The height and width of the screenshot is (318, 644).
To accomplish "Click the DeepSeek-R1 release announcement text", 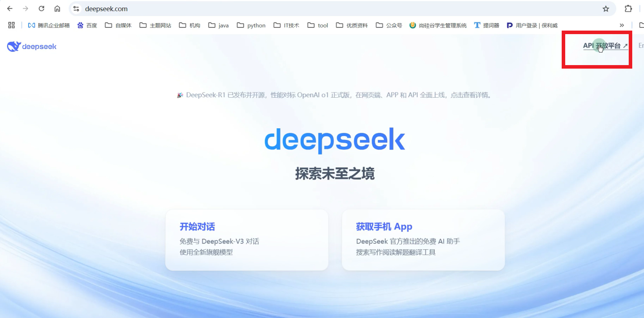I will (339, 95).
